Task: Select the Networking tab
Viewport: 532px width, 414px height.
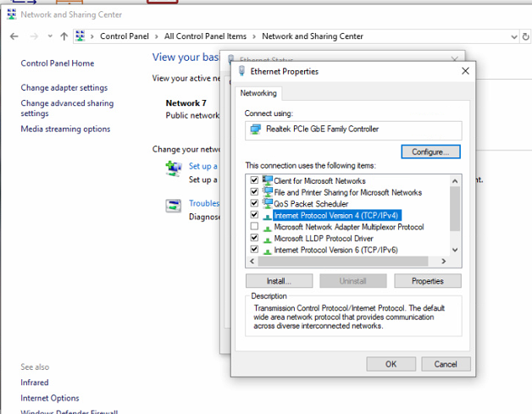Action: click(258, 93)
